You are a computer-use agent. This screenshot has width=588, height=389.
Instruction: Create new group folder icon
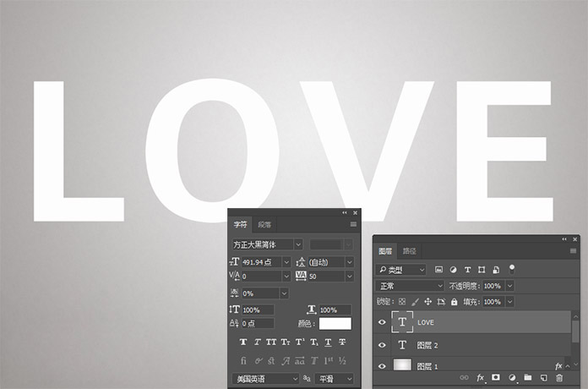tap(528, 377)
